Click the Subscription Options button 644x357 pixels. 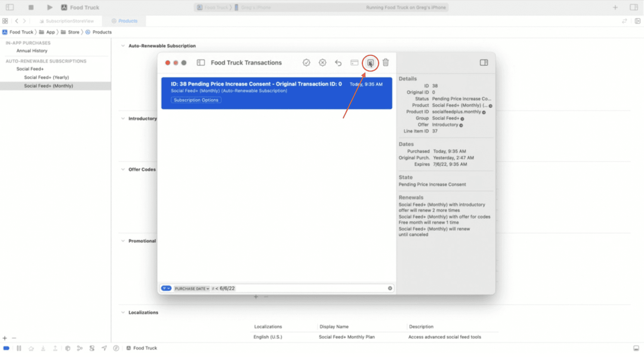pos(196,100)
